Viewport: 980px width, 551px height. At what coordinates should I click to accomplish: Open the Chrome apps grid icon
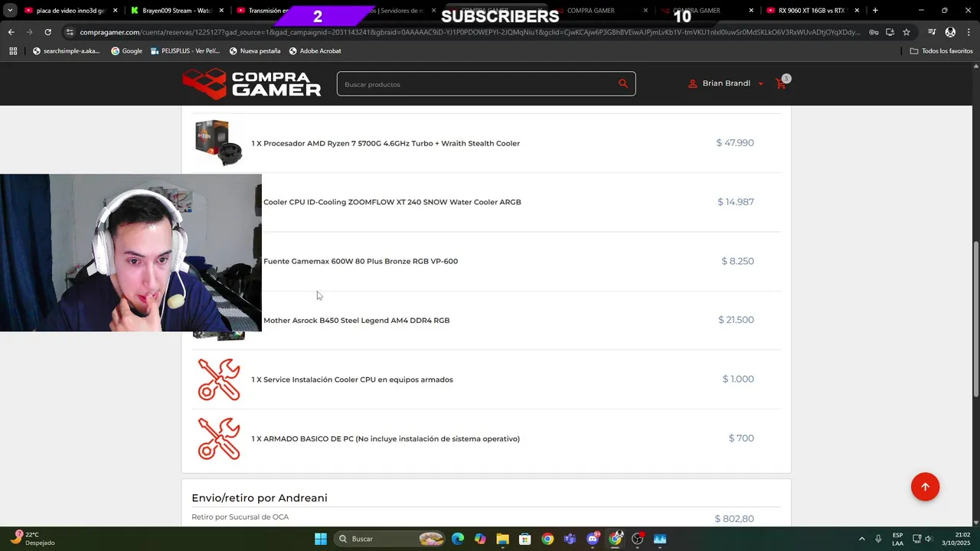[13, 51]
